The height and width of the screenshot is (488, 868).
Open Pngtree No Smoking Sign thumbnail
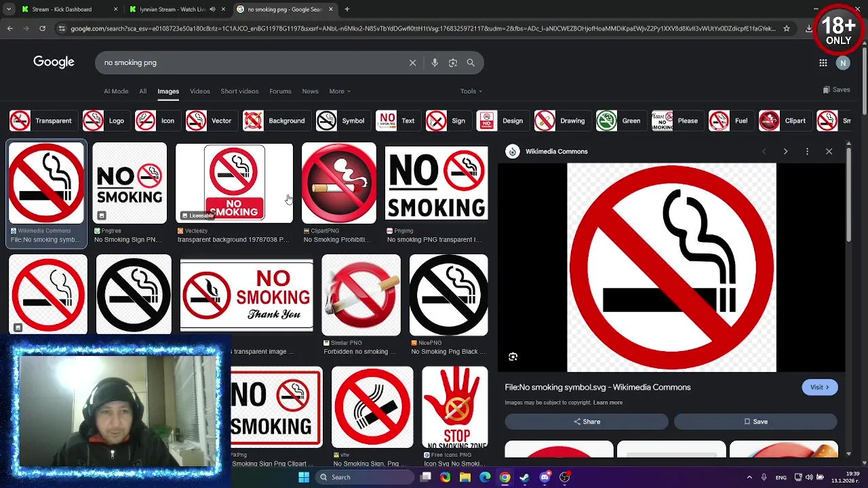point(130,183)
